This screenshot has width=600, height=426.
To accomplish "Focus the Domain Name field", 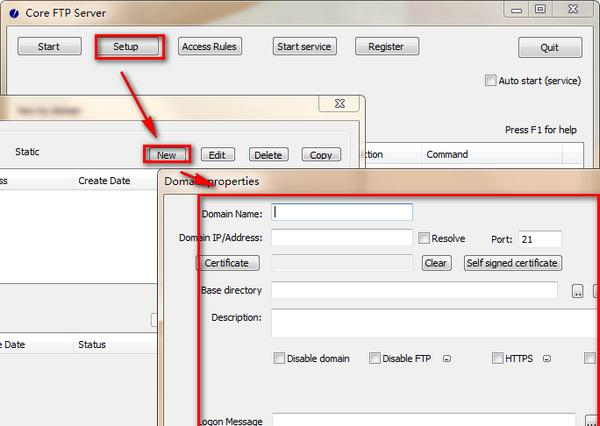I will pyautogui.click(x=342, y=212).
